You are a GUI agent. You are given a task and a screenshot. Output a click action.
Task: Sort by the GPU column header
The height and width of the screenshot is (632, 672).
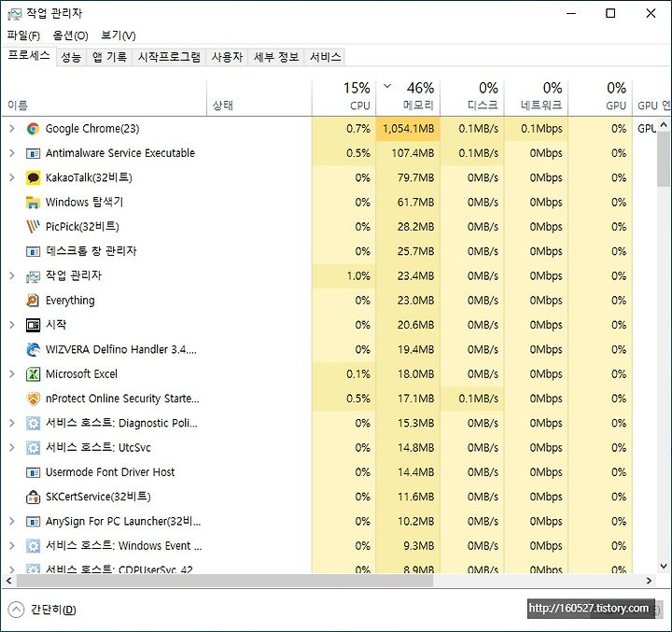(x=600, y=97)
